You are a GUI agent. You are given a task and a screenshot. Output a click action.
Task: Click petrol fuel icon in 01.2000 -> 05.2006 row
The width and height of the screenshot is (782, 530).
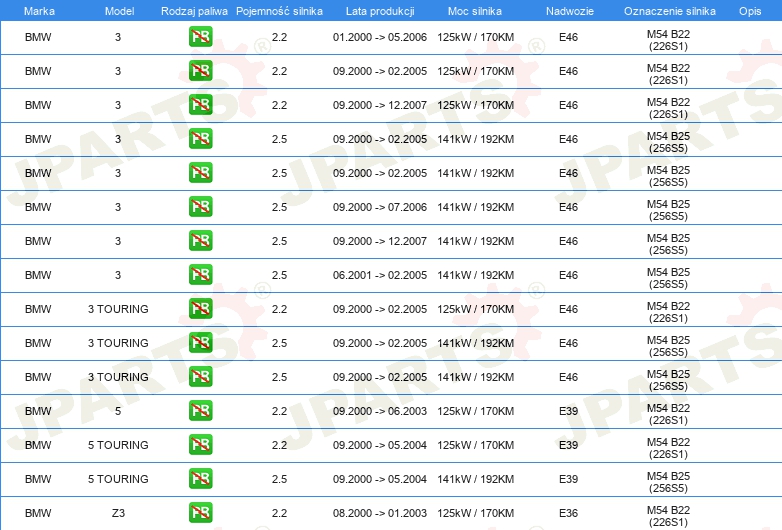tap(200, 37)
